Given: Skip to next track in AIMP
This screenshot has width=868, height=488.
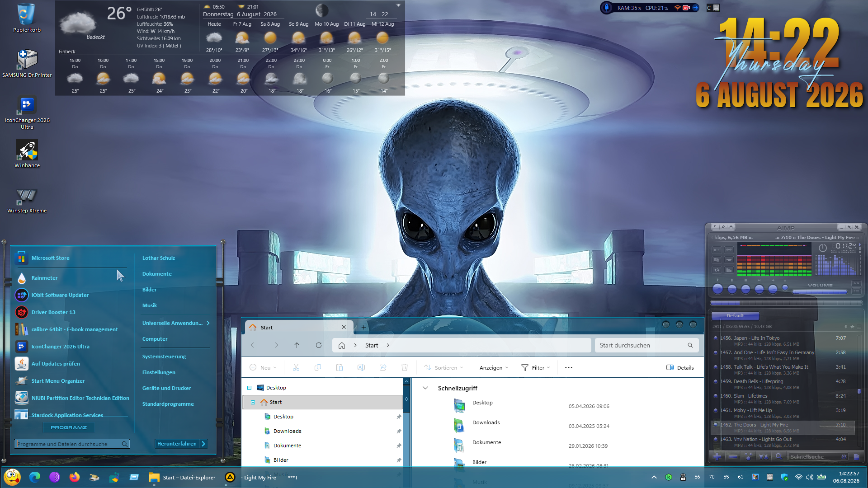Looking at the screenshot, I should point(773,289).
